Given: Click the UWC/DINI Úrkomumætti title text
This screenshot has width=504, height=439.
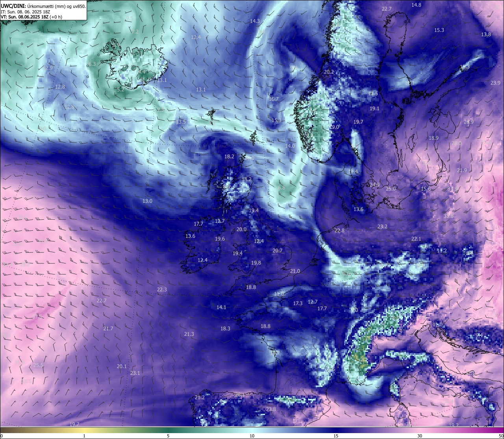Looking at the screenshot, I should click(x=43, y=6).
